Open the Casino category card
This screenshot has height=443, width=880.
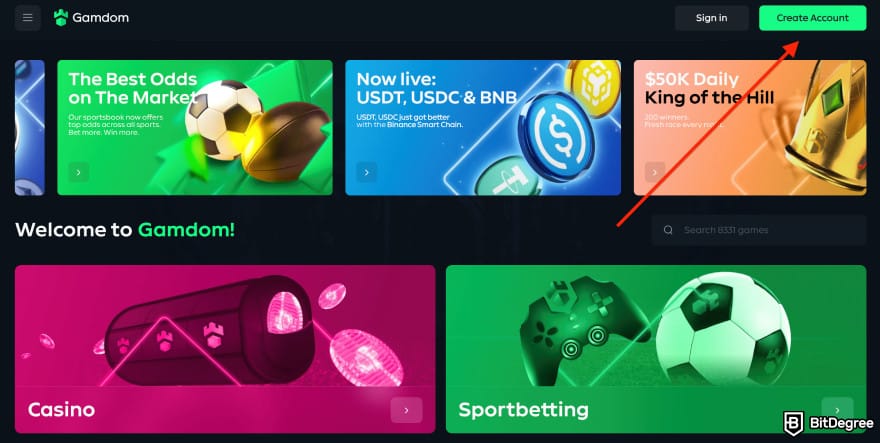(225, 349)
